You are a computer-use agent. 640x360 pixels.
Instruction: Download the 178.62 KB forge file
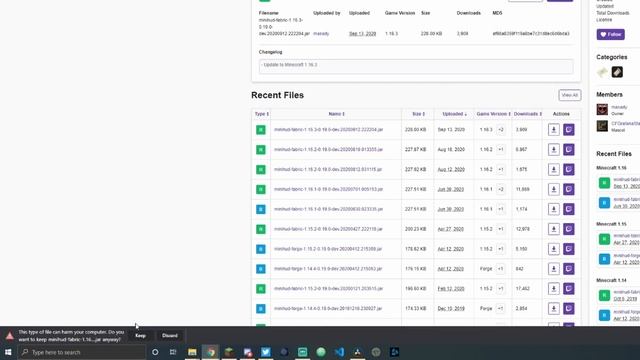[x=553, y=249]
